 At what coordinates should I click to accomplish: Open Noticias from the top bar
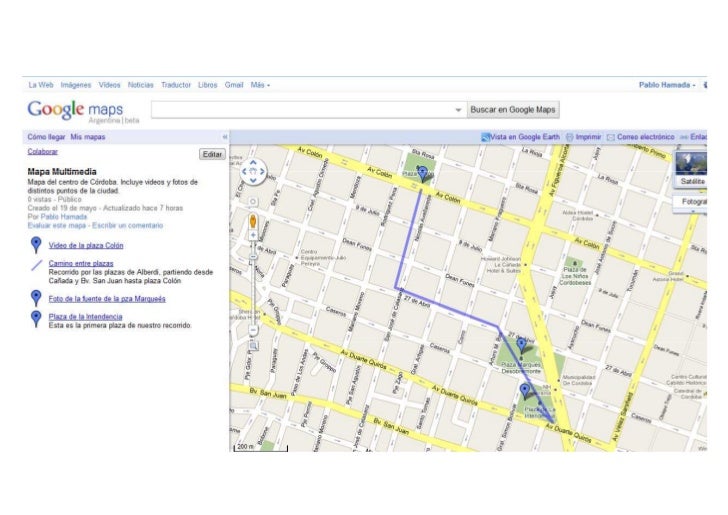[141, 85]
